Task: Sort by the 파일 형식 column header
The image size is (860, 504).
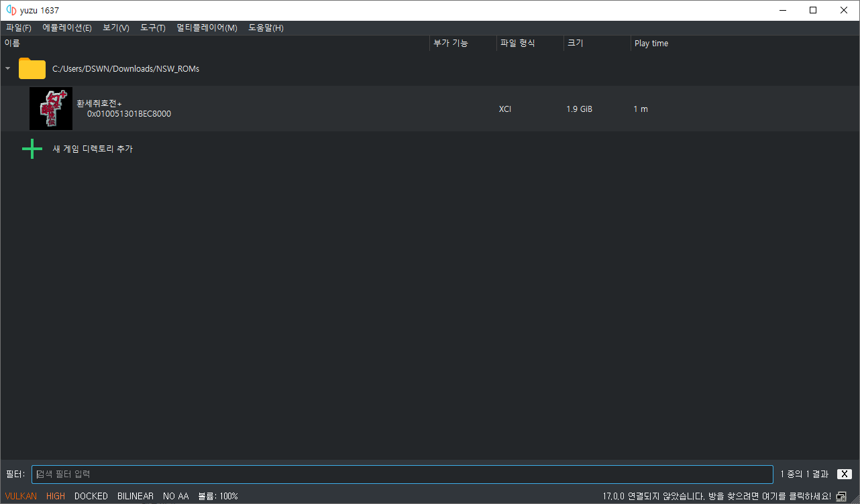Action: 530,43
